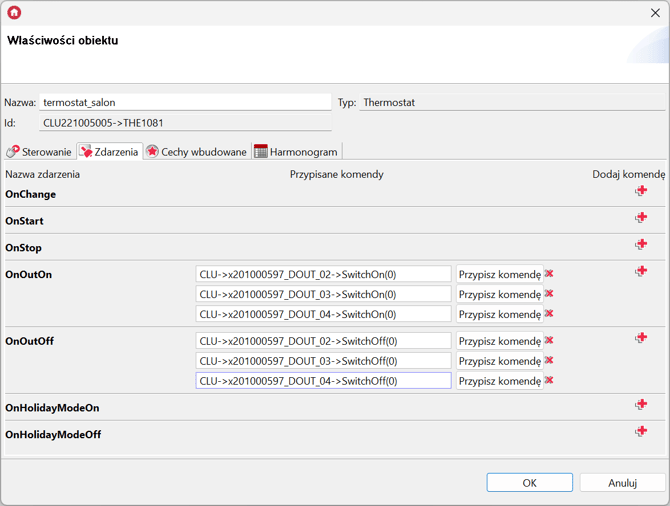Add a command to the OnHolidayModeOff event
The width and height of the screenshot is (670, 506).
point(641,432)
